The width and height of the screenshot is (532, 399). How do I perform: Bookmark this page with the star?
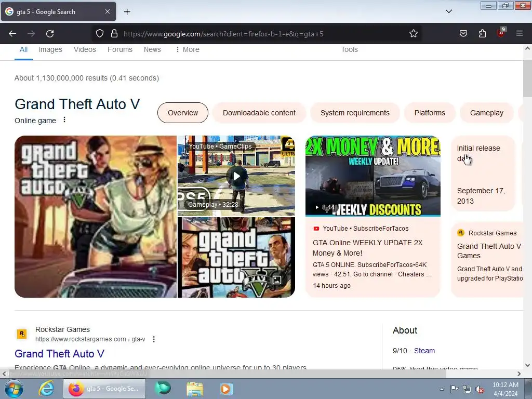[x=413, y=33]
